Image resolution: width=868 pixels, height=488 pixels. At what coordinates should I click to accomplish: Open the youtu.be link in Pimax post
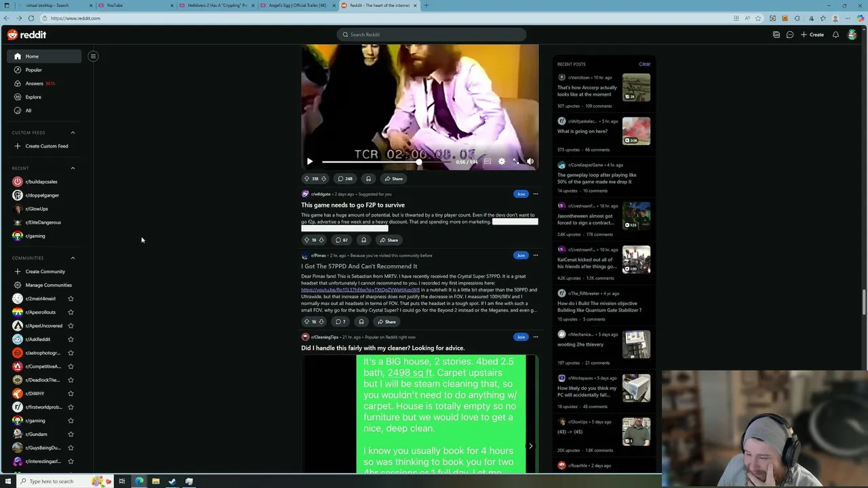click(x=360, y=290)
